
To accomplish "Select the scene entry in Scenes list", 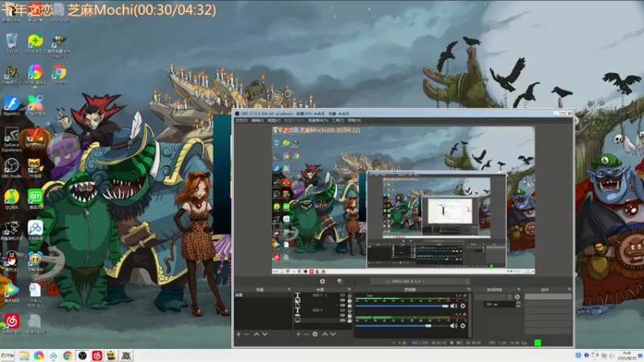I will [x=263, y=295].
